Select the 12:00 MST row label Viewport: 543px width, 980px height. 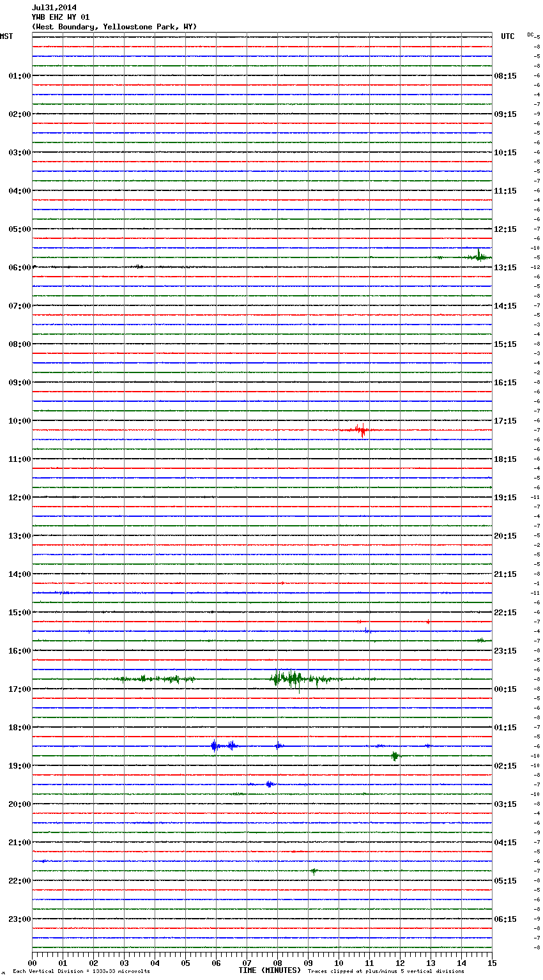pyautogui.click(x=20, y=498)
